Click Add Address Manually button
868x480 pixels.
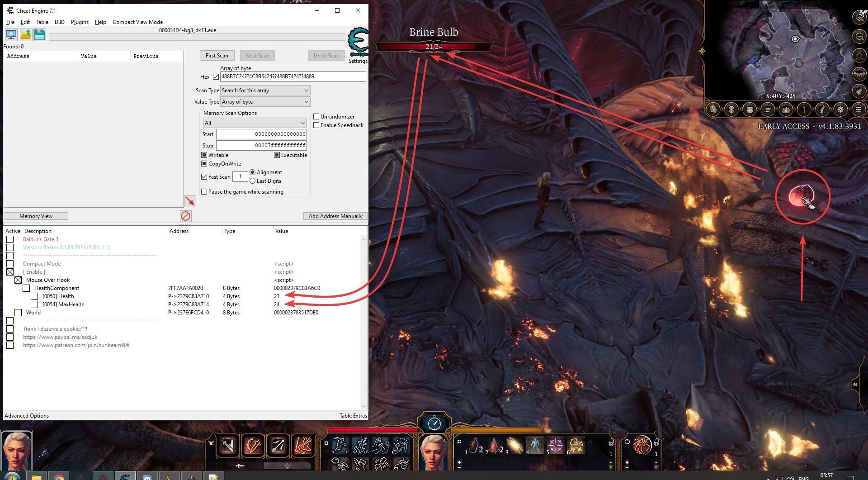point(335,216)
